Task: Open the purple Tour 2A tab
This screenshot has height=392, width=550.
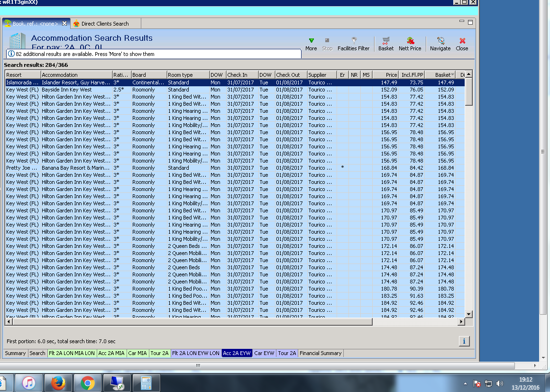Action: click(287, 353)
